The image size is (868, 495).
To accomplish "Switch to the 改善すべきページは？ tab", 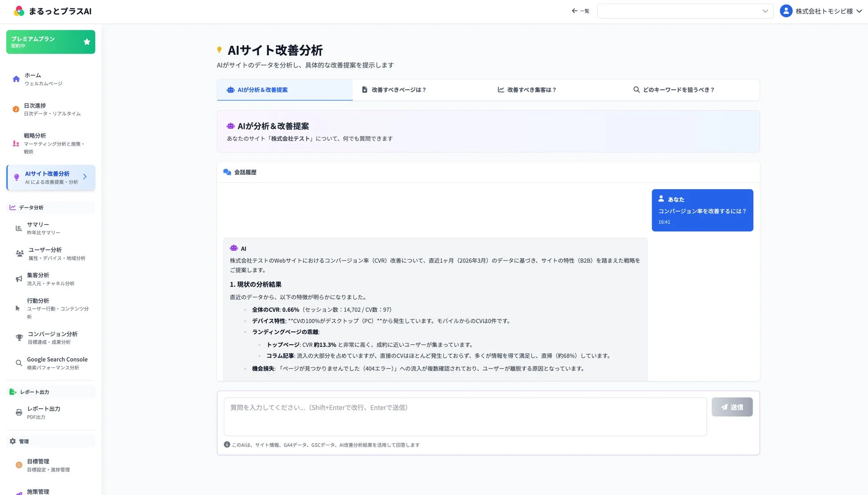I will tap(399, 89).
